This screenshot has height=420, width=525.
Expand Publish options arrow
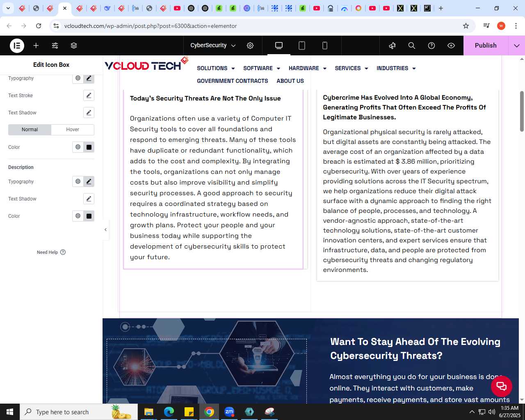pyautogui.click(x=517, y=46)
